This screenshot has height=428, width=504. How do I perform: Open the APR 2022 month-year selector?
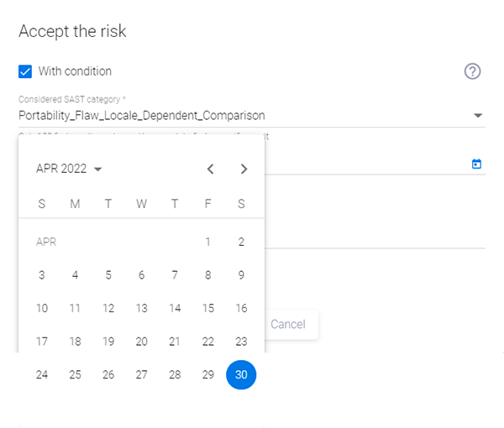69,169
